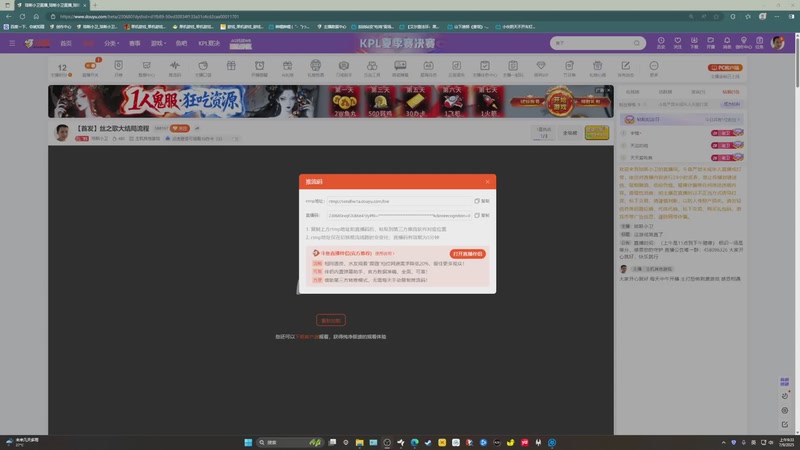
Task: Expand the fan ranking banner chevron
Action: pos(739,119)
